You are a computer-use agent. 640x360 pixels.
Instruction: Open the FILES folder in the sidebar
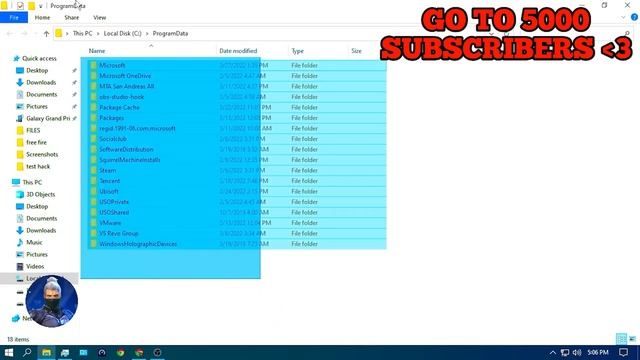33,131
